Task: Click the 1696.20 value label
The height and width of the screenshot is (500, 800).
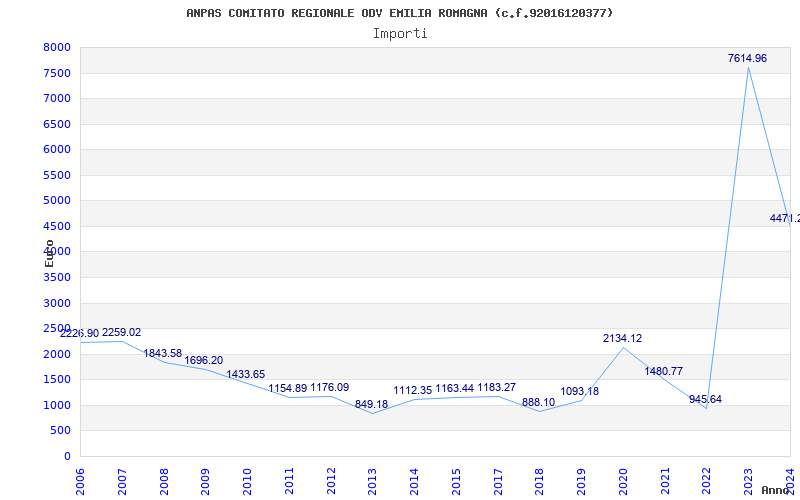Action: coord(204,361)
